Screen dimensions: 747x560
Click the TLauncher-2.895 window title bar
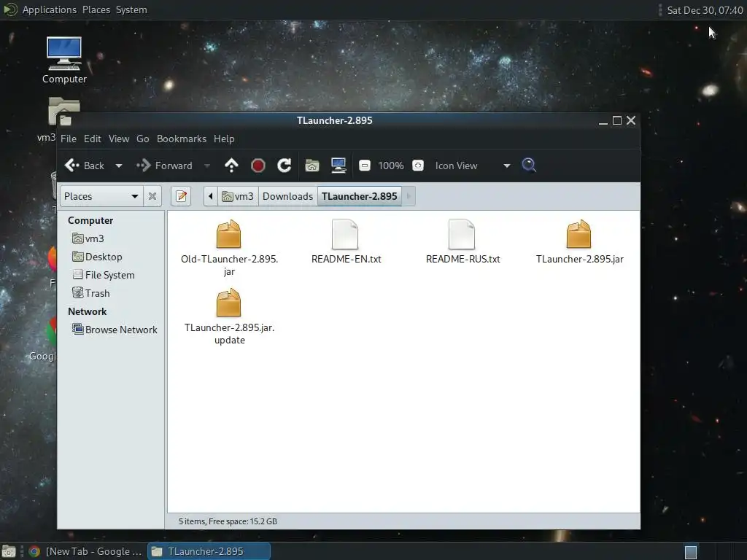coord(334,120)
